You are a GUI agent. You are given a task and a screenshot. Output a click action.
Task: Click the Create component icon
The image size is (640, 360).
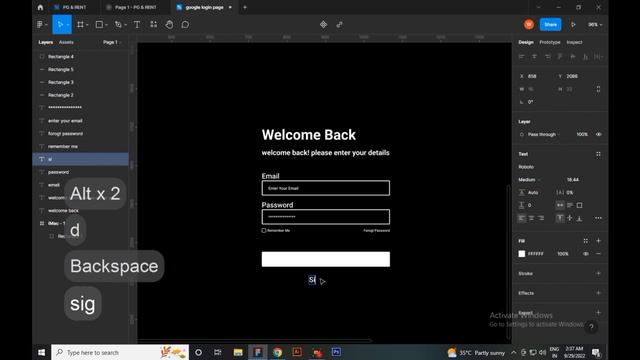(x=323, y=24)
